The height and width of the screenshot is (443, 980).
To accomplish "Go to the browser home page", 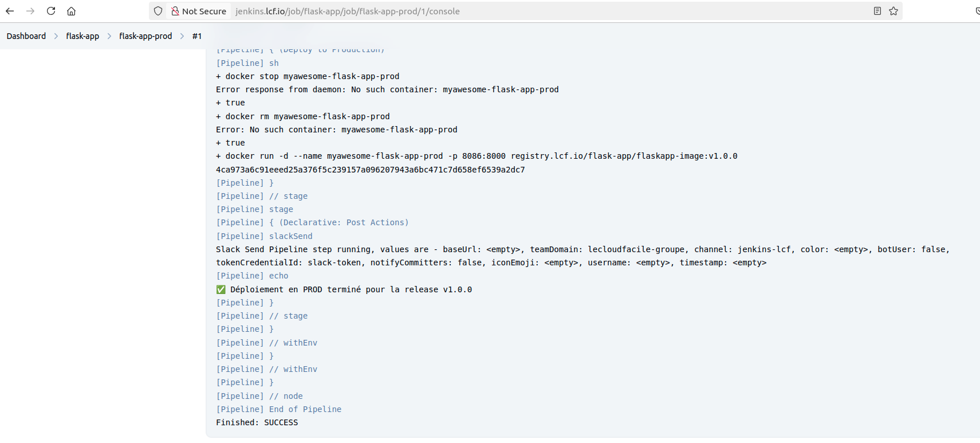I will coord(72,11).
